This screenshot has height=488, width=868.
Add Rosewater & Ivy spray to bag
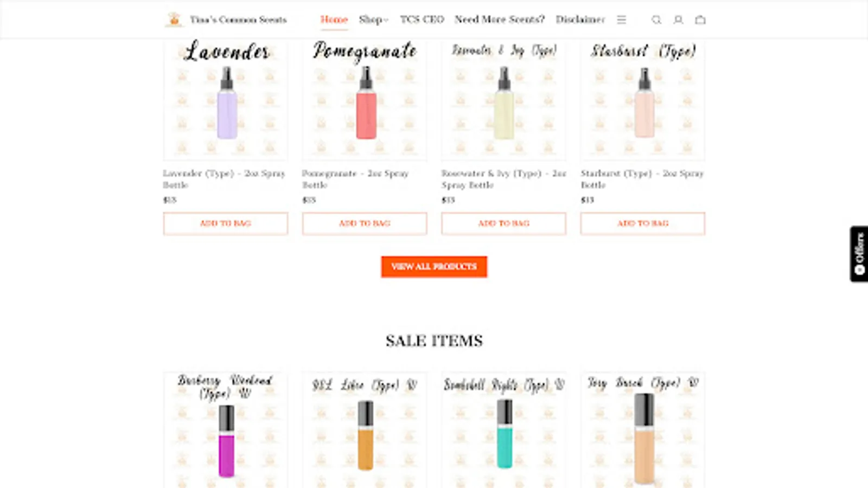click(504, 223)
